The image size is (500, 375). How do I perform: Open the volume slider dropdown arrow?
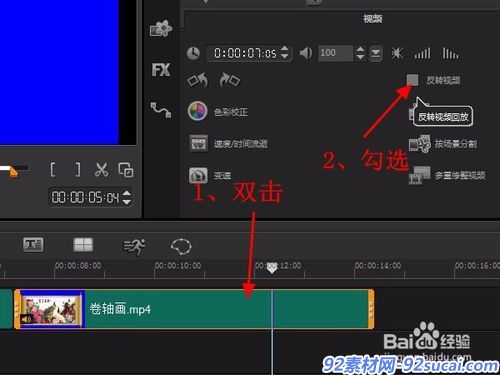[376, 53]
